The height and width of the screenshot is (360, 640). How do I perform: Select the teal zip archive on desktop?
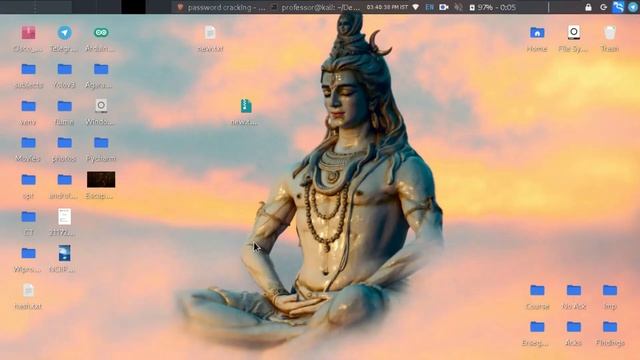(246, 106)
